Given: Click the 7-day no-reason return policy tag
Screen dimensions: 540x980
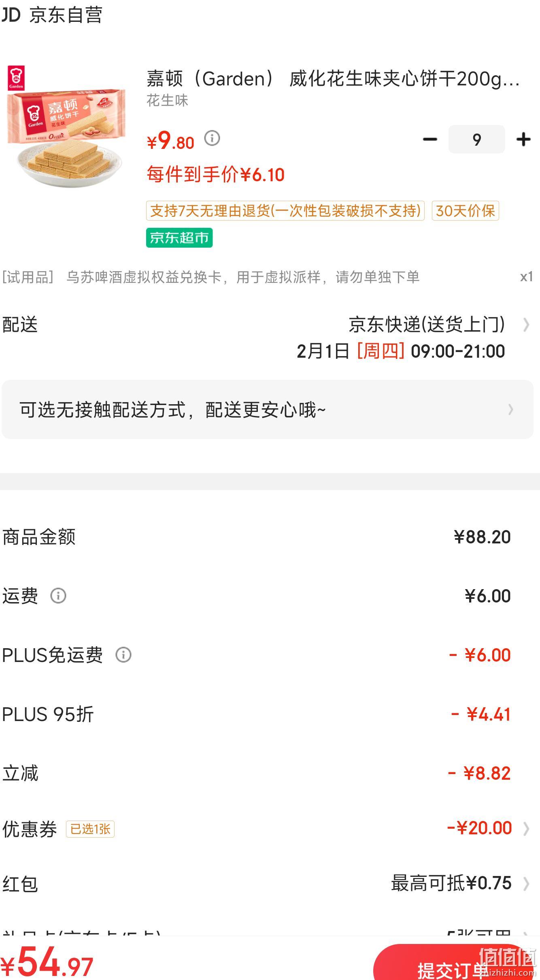Looking at the screenshot, I should click(285, 210).
